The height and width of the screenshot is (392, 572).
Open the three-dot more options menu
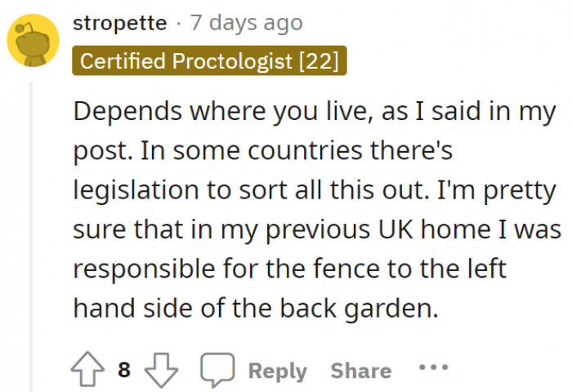[433, 368]
